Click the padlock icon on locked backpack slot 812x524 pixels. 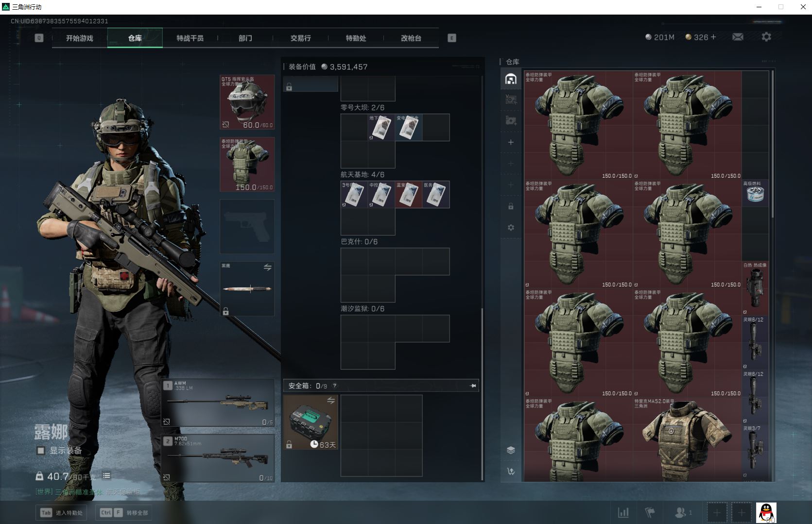coord(289,87)
